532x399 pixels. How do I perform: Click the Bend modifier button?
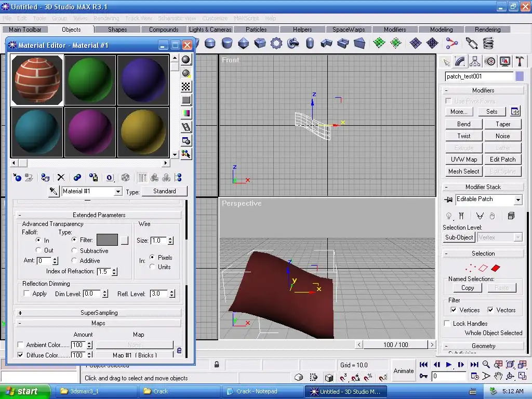(464, 124)
